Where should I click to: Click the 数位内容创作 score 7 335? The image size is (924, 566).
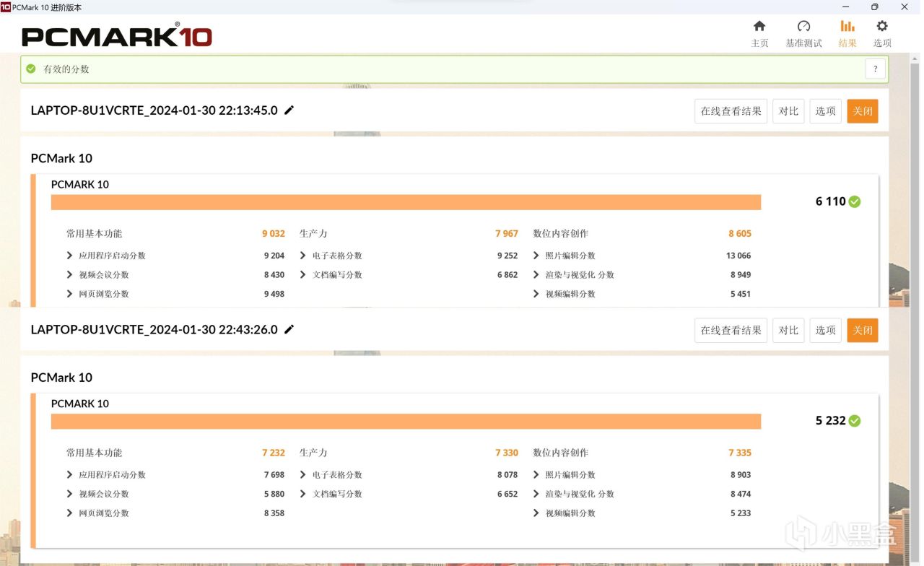pos(740,453)
